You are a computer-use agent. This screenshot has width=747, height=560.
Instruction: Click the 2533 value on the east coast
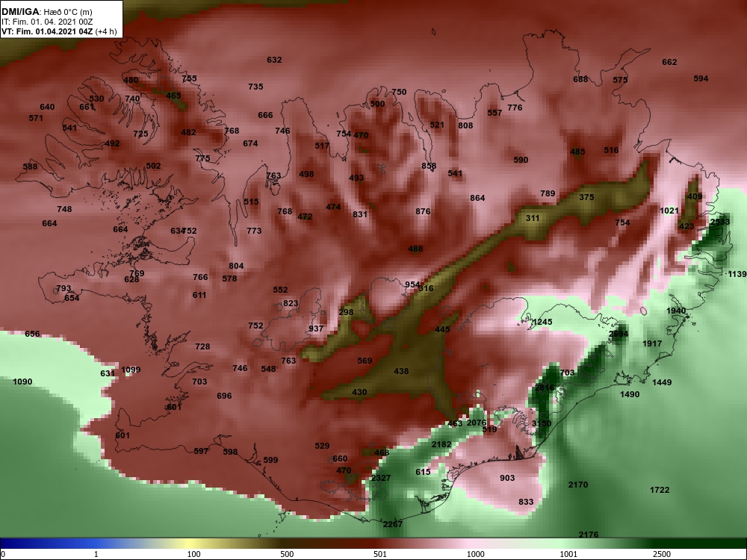click(720, 222)
